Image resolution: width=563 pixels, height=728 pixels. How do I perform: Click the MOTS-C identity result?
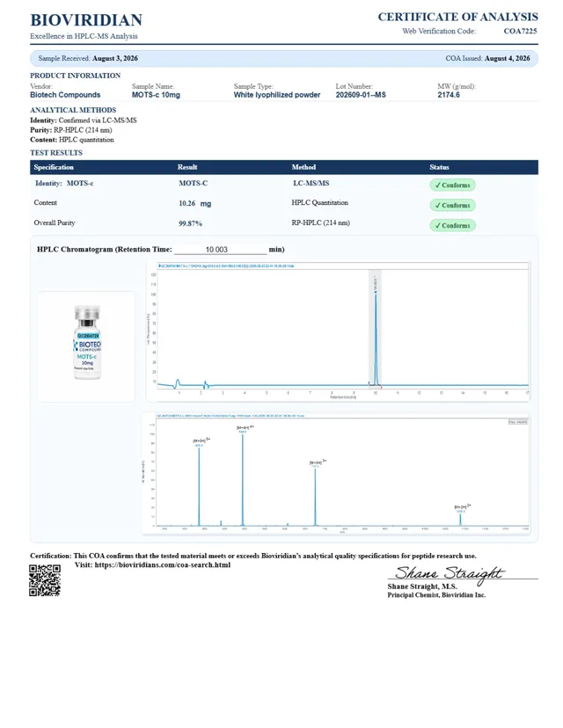[194, 184]
